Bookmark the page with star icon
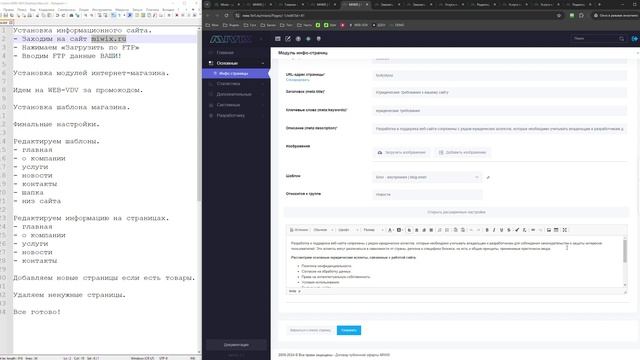 pos(559,16)
